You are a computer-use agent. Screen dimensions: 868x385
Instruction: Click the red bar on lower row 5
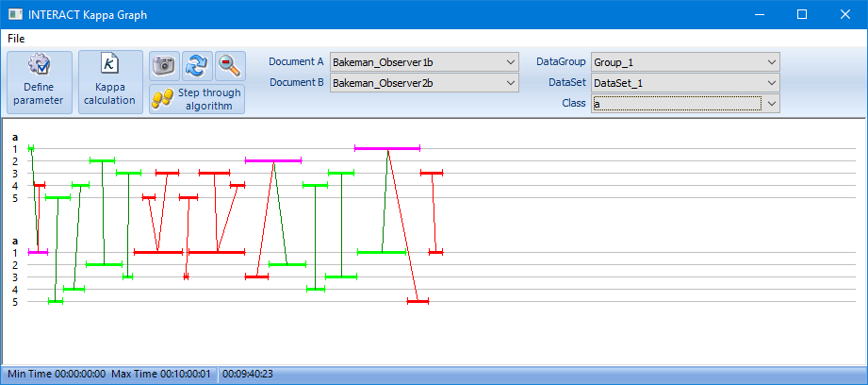point(418,301)
